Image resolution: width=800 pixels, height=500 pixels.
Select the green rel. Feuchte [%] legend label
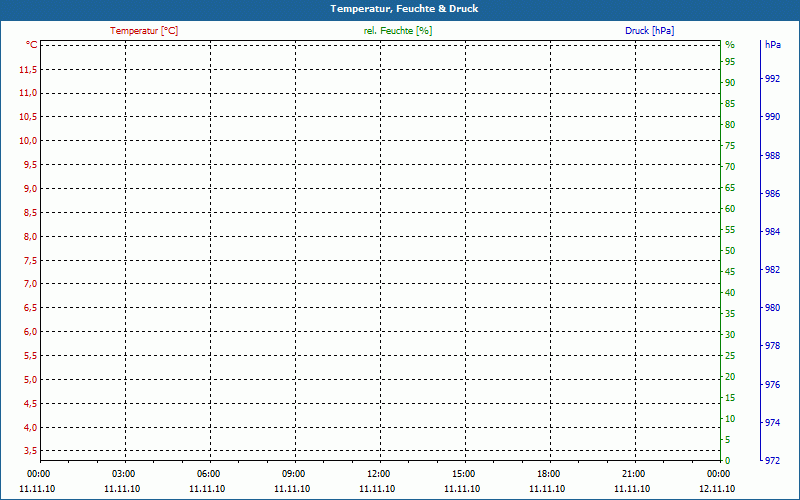pos(398,31)
